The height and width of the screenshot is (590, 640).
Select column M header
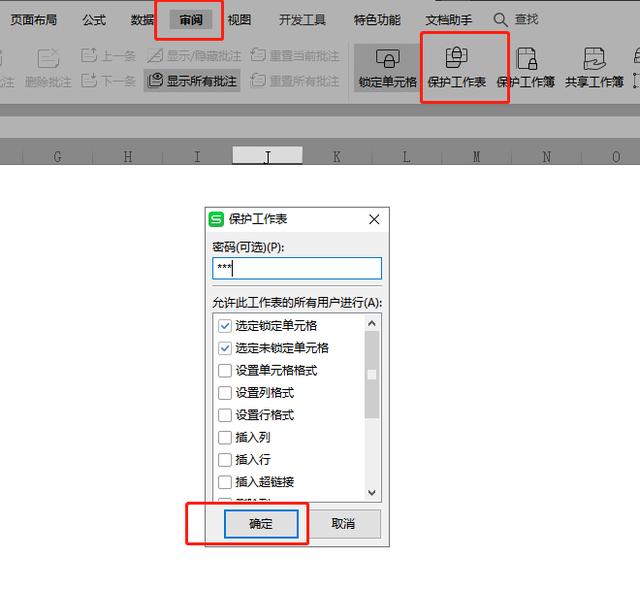coord(476,157)
